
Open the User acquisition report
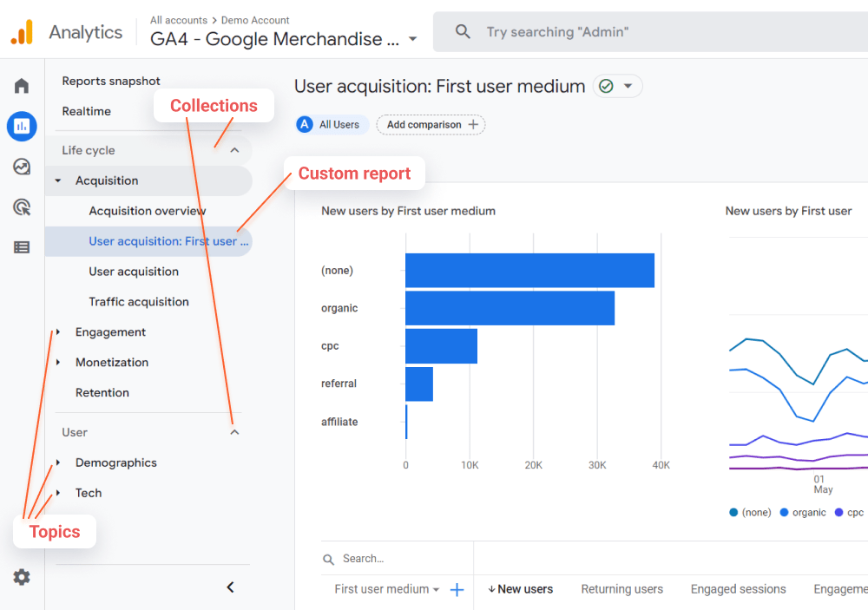coord(134,272)
